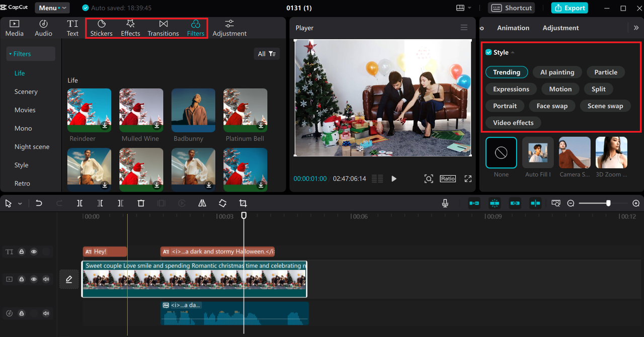
Task: Click the Shortcut button
Action: point(511,8)
